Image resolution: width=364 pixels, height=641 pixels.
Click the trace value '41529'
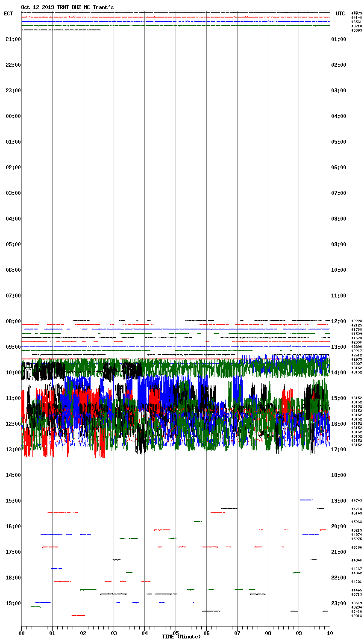[357, 334]
